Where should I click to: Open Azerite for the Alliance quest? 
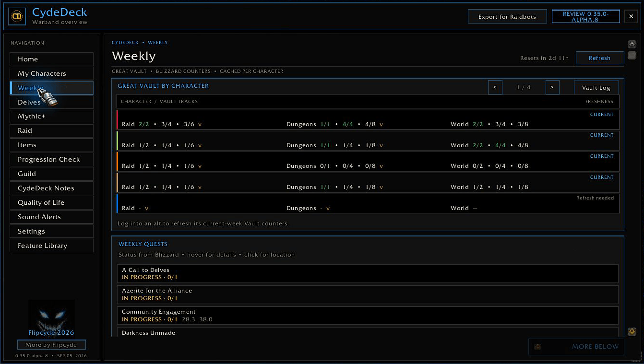point(368,294)
